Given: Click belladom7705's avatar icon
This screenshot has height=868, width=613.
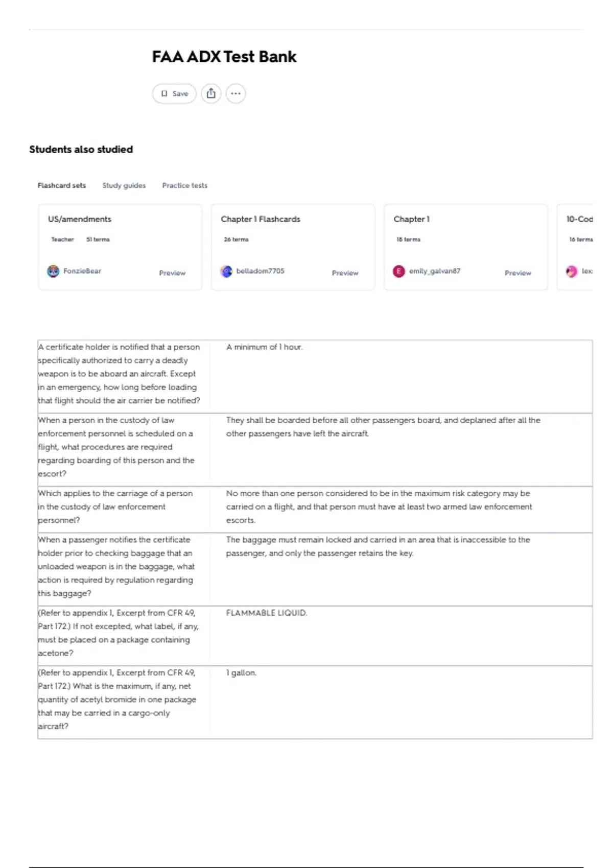Looking at the screenshot, I should click(x=226, y=271).
